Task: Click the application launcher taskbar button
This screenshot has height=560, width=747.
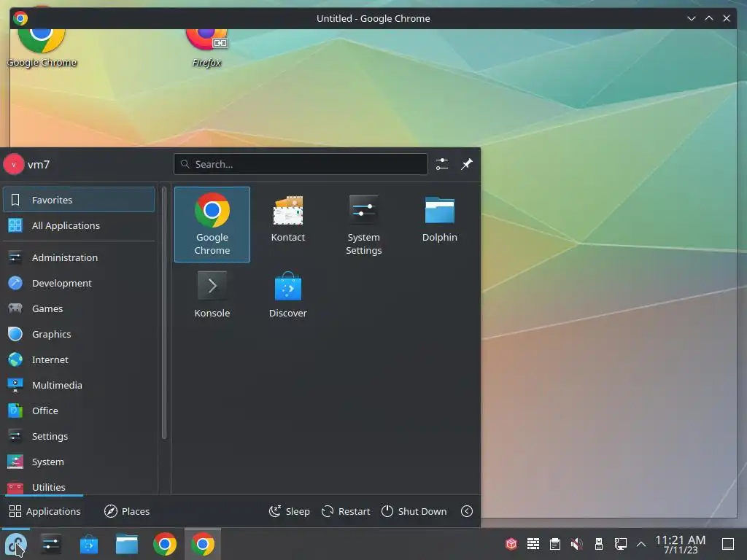Action: point(16,544)
